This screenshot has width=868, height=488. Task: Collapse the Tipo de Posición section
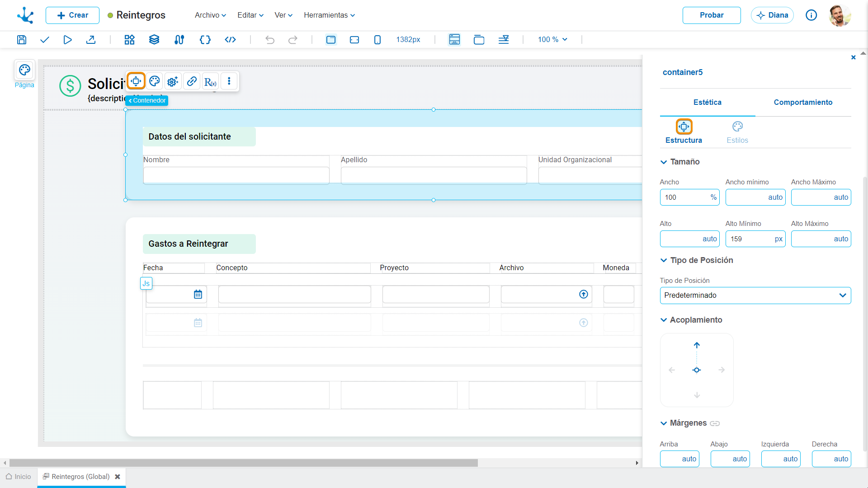[x=664, y=260]
